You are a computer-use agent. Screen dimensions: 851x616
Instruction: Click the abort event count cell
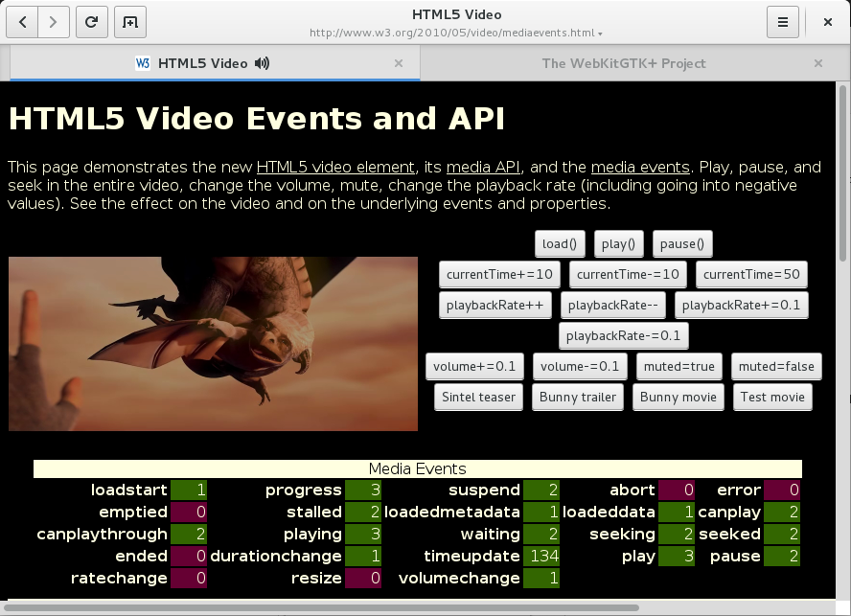[677, 491]
